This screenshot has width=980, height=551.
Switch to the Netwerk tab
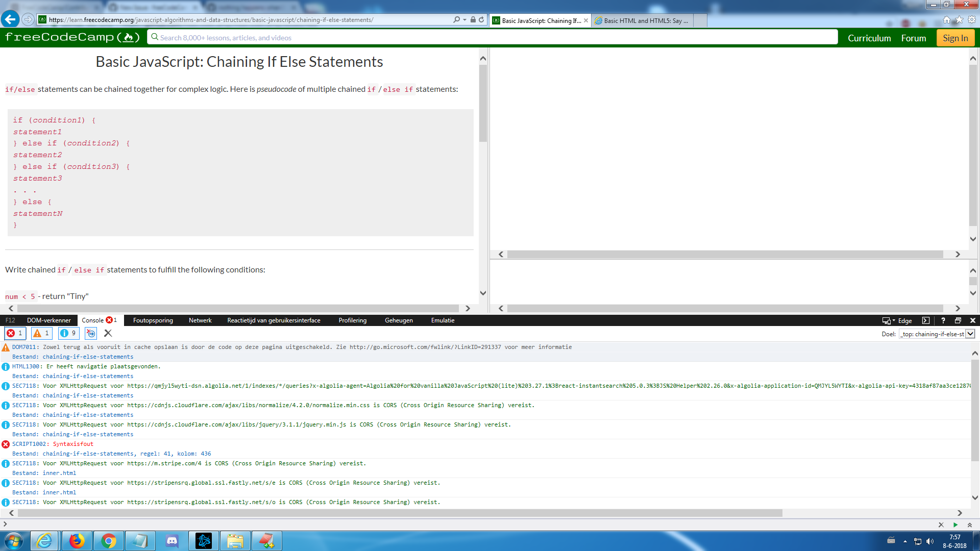click(200, 320)
